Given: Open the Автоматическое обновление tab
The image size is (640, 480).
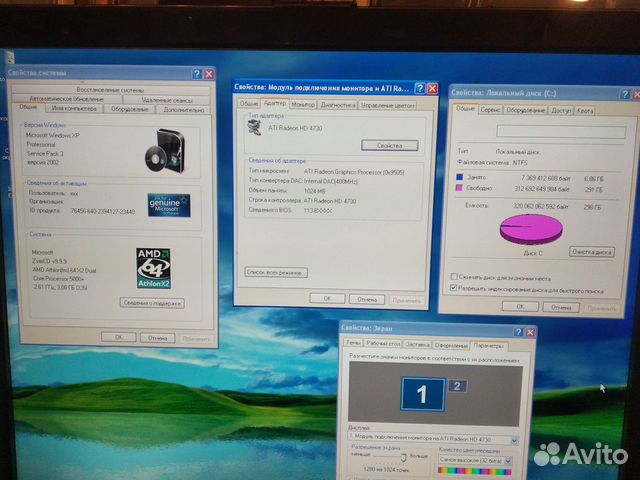Looking at the screenshot, I should pos(67,99).
